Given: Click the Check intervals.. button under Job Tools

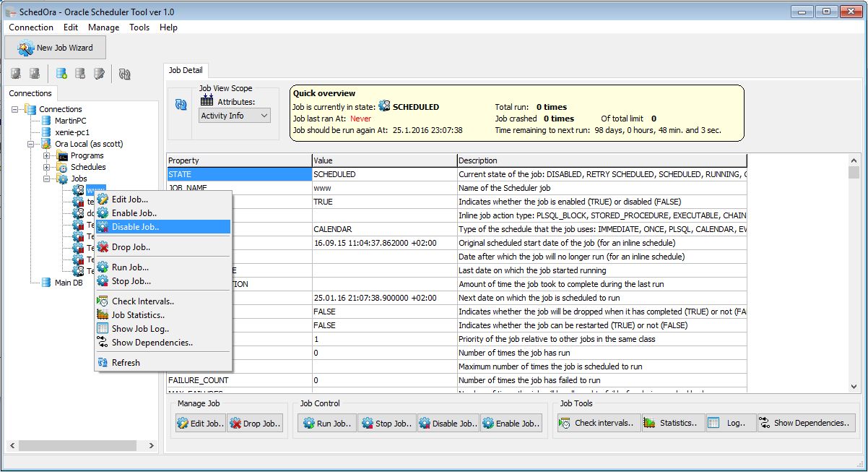Looking at the screenshot, I should click(x=599, y=424).
